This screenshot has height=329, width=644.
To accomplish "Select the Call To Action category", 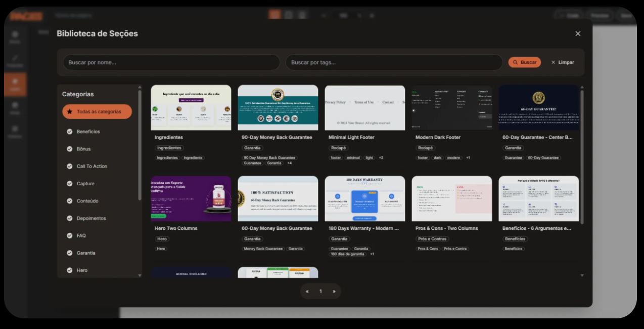I will (x=91, y=166).
